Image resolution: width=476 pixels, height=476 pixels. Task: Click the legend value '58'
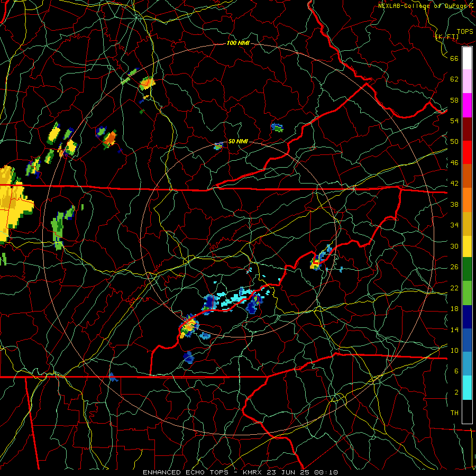tap(454, 100)
